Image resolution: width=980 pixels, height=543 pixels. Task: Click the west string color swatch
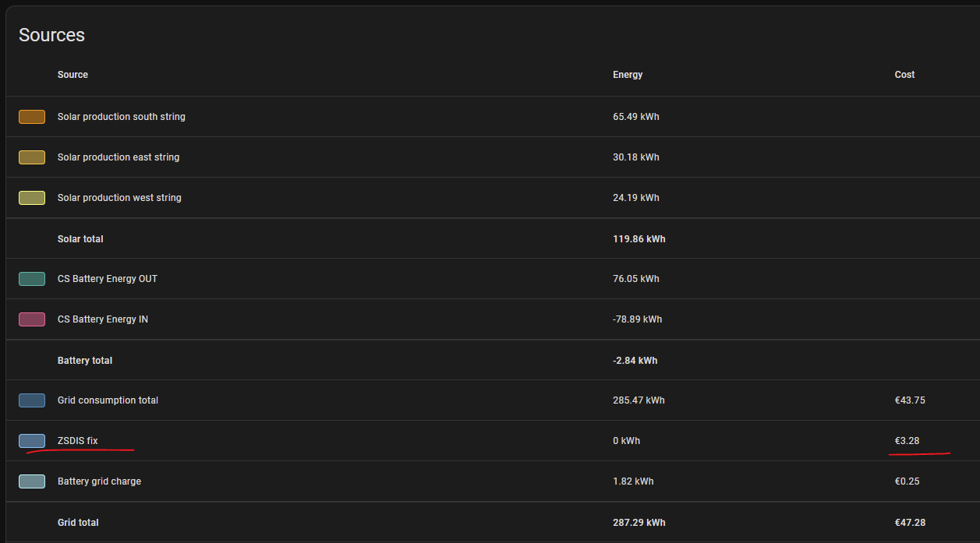pyautogui.click(x=32, y=198)
